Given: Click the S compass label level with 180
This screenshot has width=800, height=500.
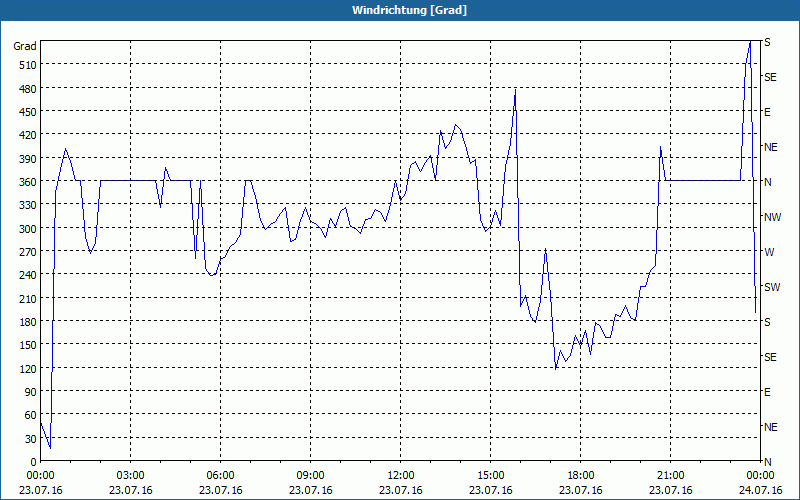Looking at the screenshot, I should point(767,322).
